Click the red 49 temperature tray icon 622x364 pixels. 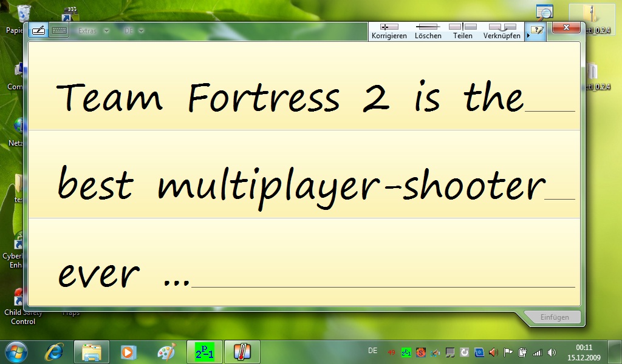(x=392, y=352)
